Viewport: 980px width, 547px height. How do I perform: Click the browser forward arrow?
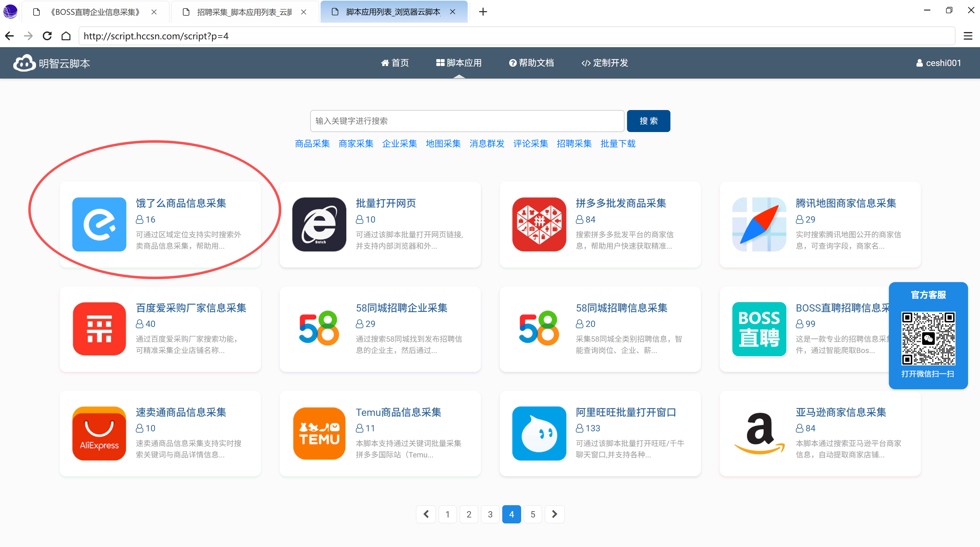tap(28, 36)
